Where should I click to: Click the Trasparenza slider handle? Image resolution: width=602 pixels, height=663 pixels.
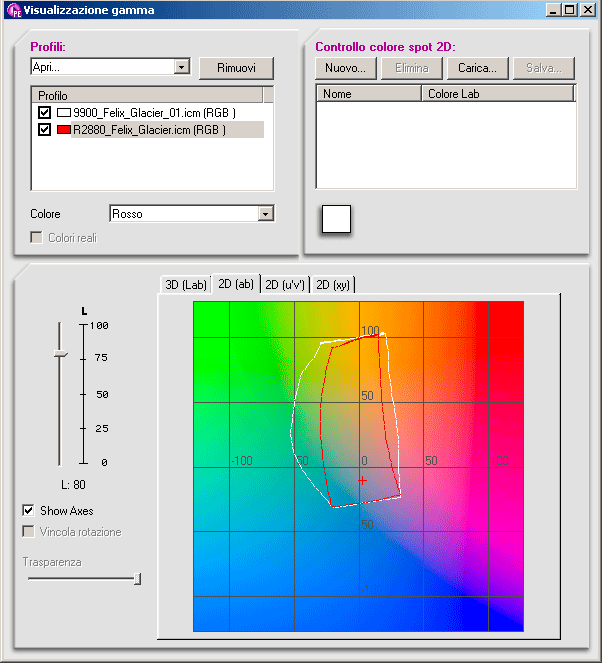[137, 579]
